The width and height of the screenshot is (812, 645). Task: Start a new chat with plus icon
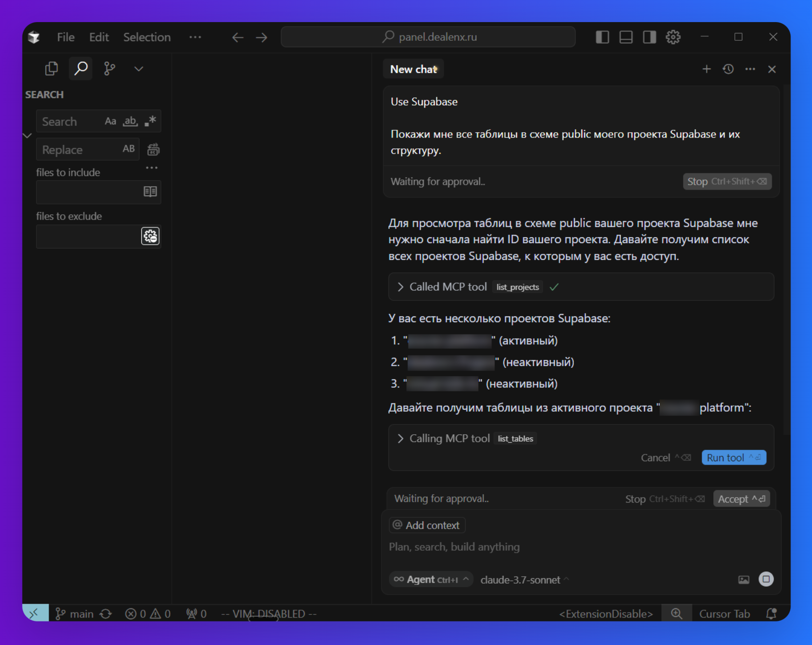706,69
